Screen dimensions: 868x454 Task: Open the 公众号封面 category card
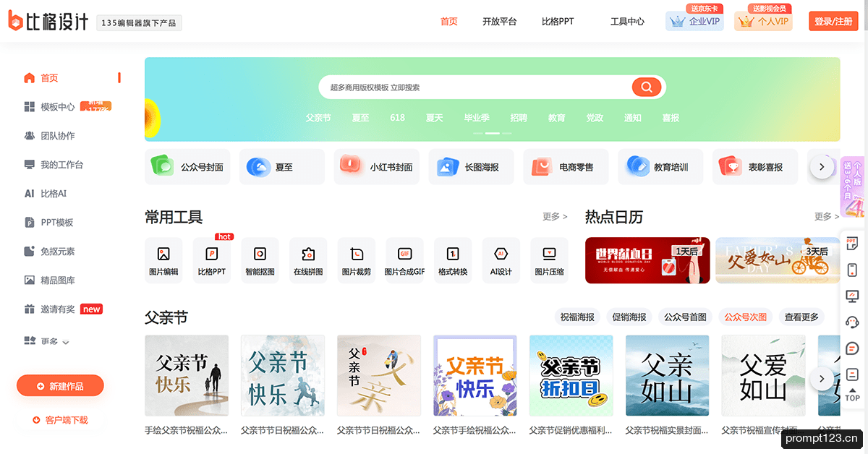coord(187,167)
